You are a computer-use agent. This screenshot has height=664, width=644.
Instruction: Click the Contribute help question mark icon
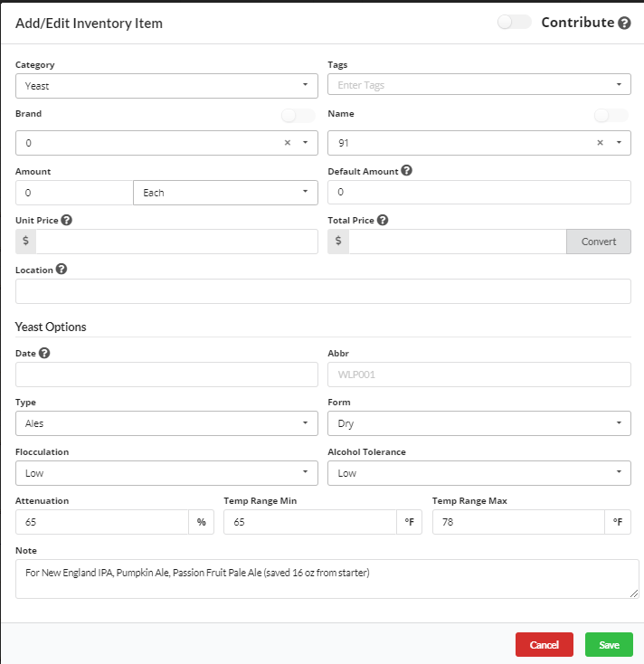coord(624,23)
